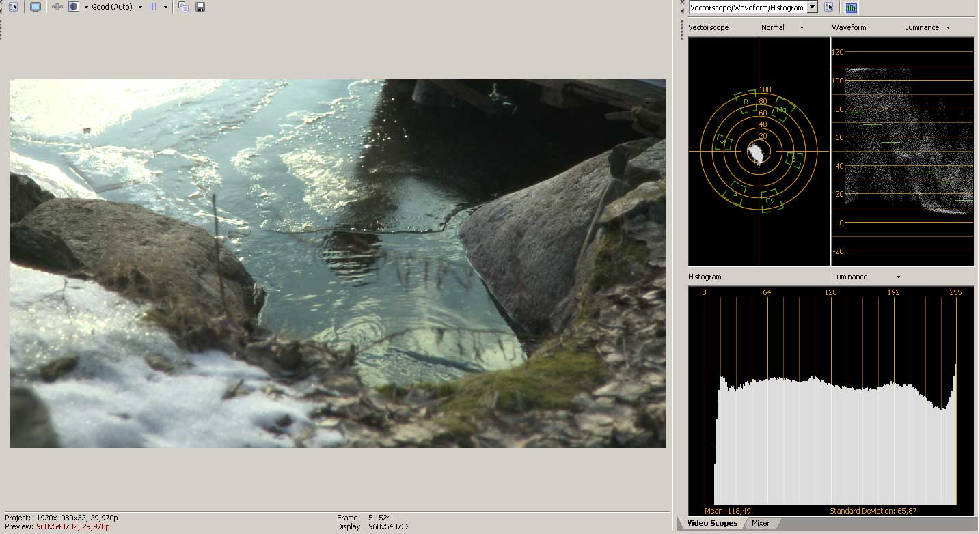This screenshot has width=980, height=534.
Task: Click the update scopes while playing icon
Action: (851, 8)
